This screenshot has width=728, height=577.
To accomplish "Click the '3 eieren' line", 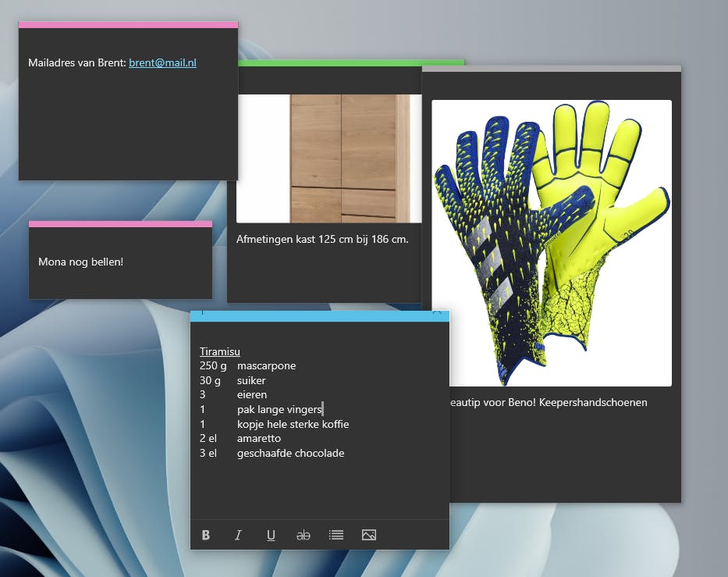I will [233, 394].
